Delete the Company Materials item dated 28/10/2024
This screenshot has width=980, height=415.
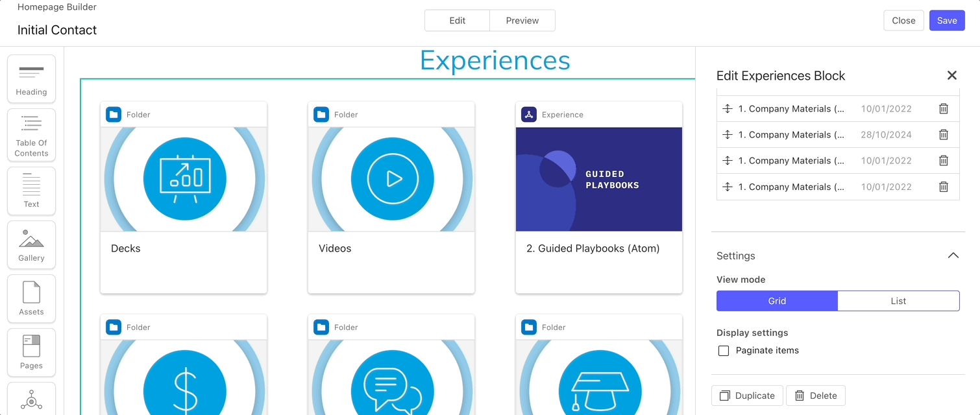click(944, 135)
